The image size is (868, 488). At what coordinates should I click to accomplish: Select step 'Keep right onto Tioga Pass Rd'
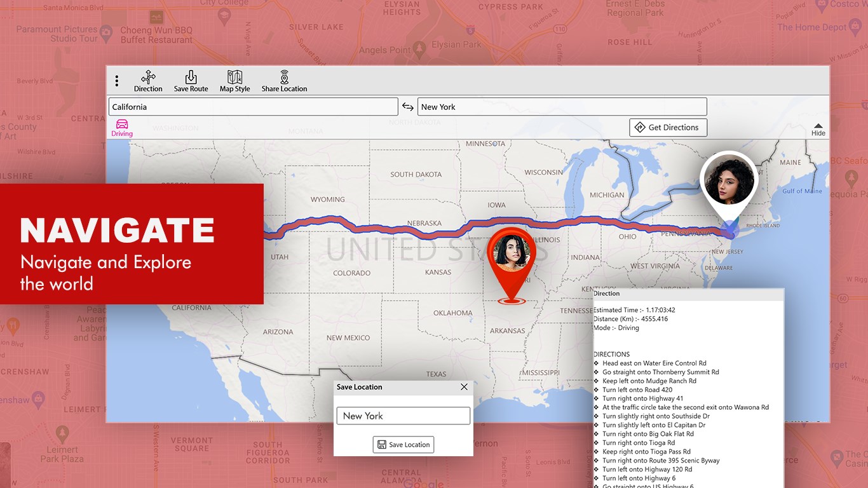tap(646, 452)
